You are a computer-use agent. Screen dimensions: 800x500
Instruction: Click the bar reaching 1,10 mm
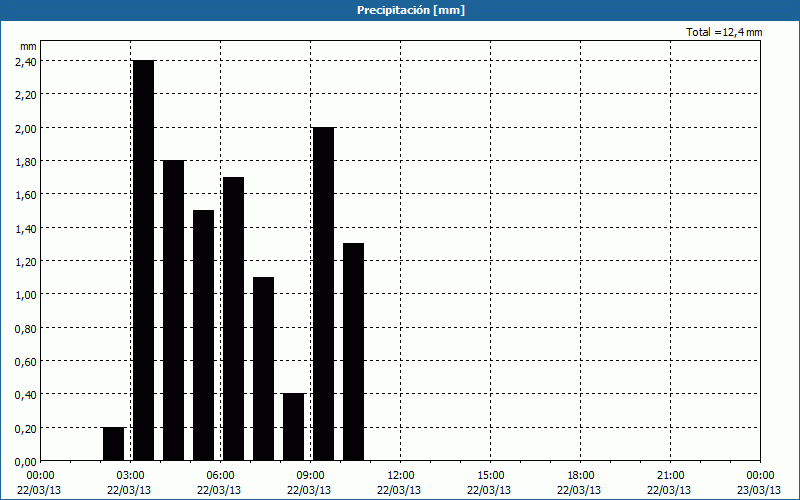264,369
